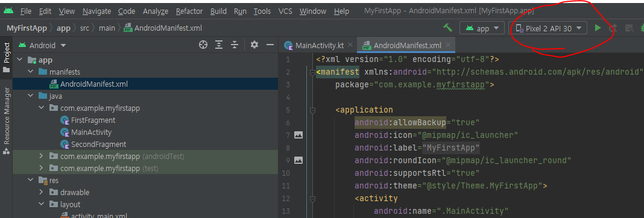Click the Apply Code Changes icon
Viewport: 644px width, 218px height.
coord(629,28)
